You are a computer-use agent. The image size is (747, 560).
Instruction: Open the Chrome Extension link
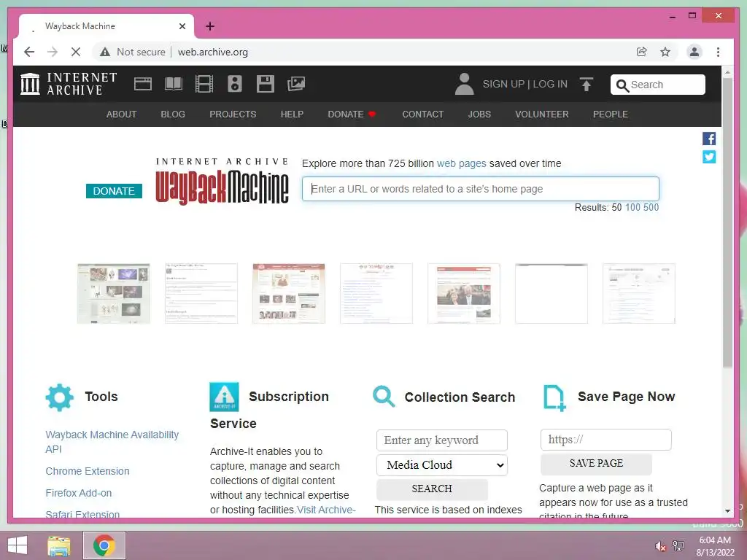tap(88, 471)
